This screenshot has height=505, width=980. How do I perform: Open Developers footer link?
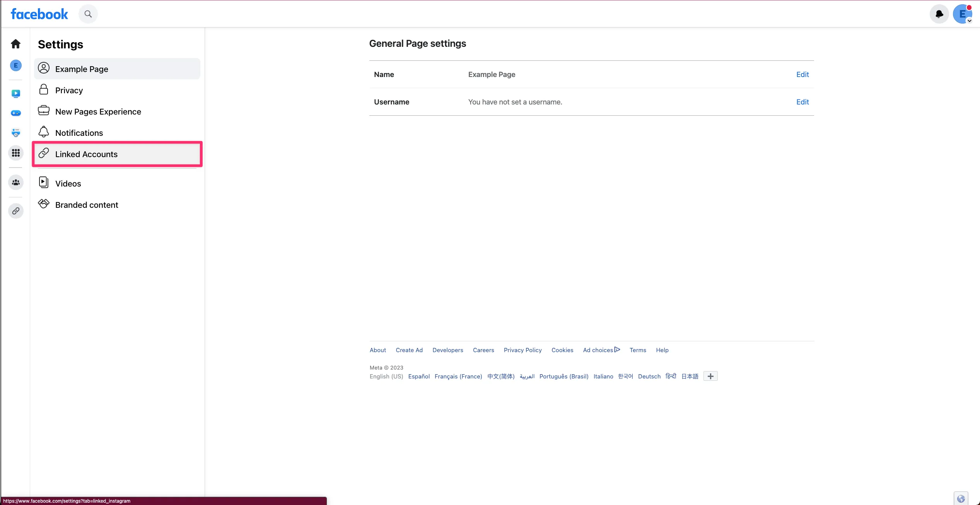448,350
